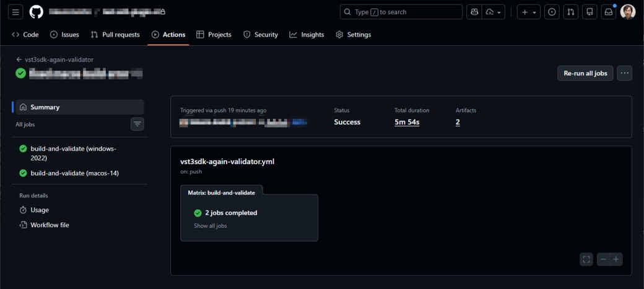Open the notifications inbox icon
644x289 pixels.
pyautogui.click(x=609, y=12)
